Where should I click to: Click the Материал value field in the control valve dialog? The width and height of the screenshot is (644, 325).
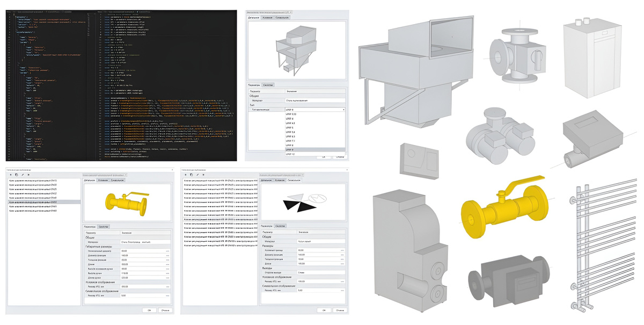[x=321, y=241]
